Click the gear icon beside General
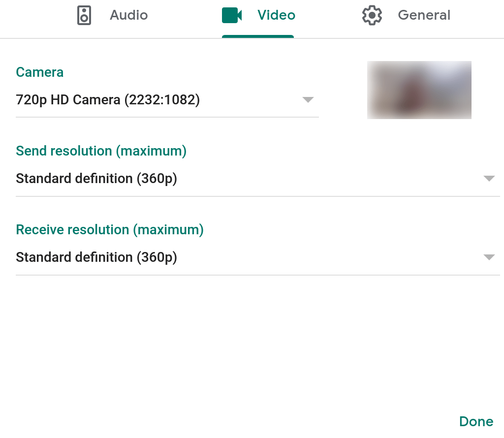This screenshot has height=438, width=504. [x=372, y=15]
